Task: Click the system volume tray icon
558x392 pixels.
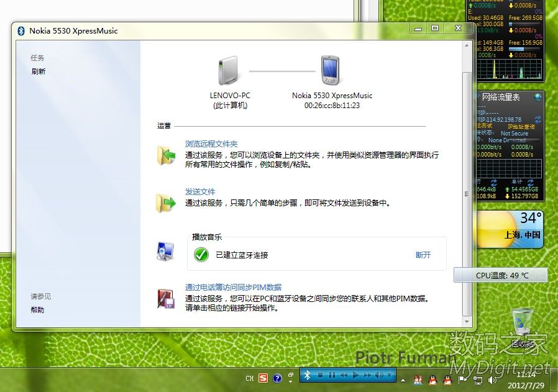Action: point(492,380)
